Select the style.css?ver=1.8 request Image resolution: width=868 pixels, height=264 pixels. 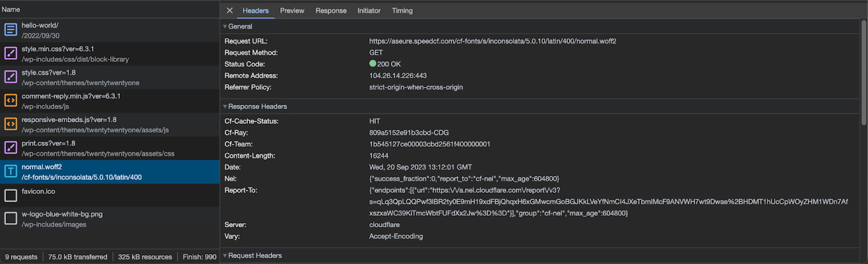pyautogui.click(x=110, y=78)
